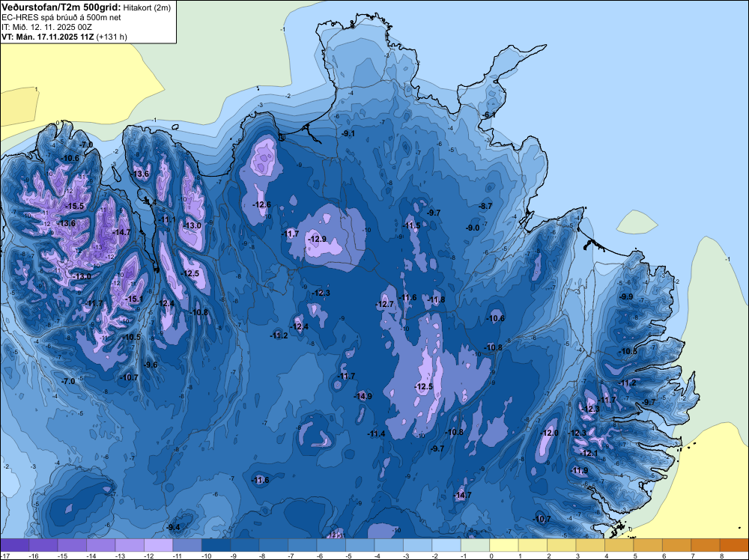Click the -9.1 temperature reading
The width and height of the screenshot is (749, 560).
pyautogui.click(x=348, y=134)
